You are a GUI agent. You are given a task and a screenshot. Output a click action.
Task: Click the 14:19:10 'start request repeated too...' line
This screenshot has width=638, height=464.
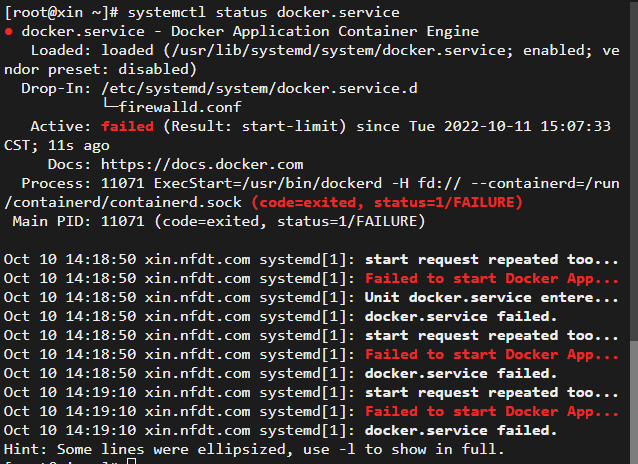492,392
